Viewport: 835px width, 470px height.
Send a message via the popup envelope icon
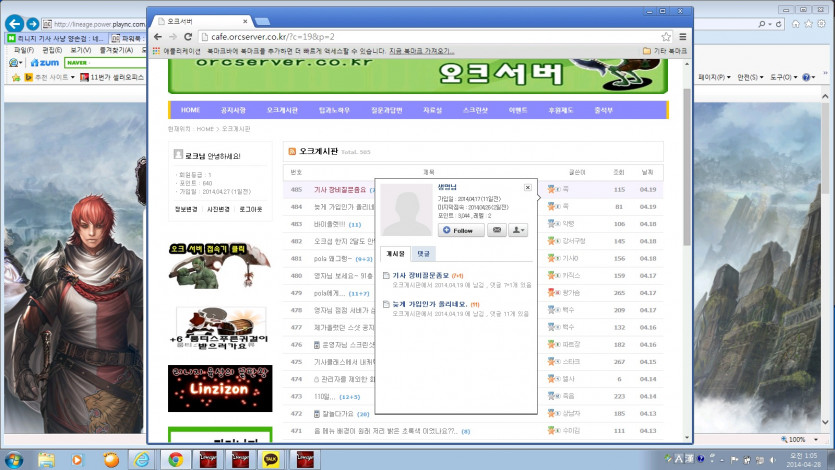point(496,230)
